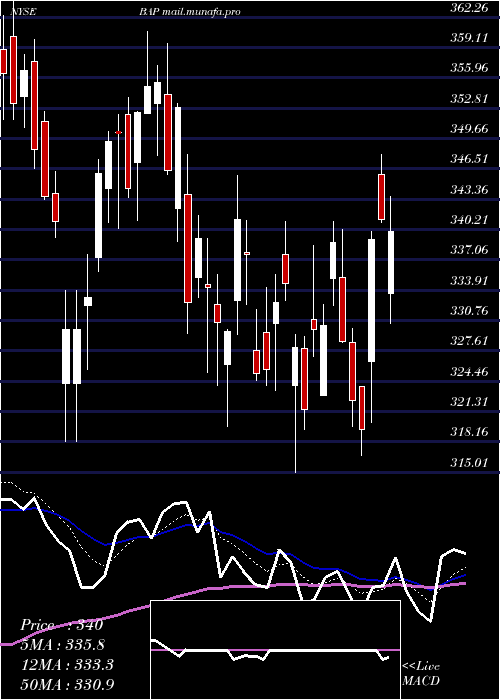Click the 337.06 price axis label
The image size is (500, 700).
468,250
